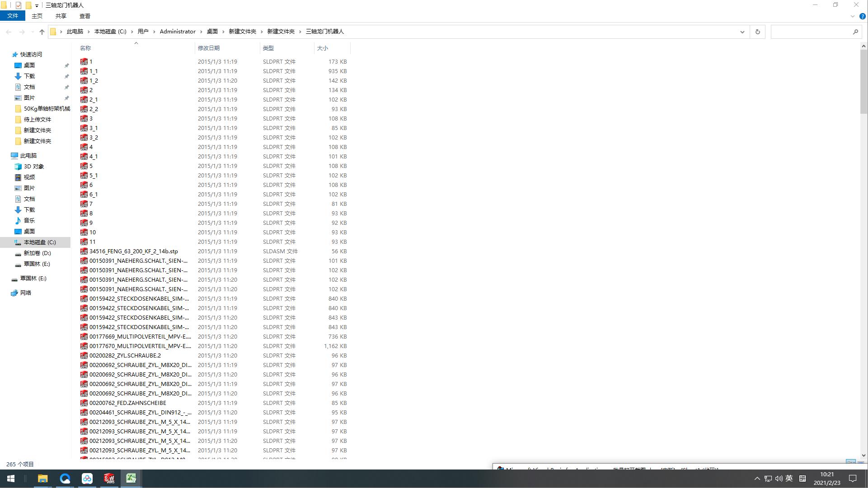Open the 查看 ribbon tab
This screenshot has height=488, width=868.
tap(84, 16)
